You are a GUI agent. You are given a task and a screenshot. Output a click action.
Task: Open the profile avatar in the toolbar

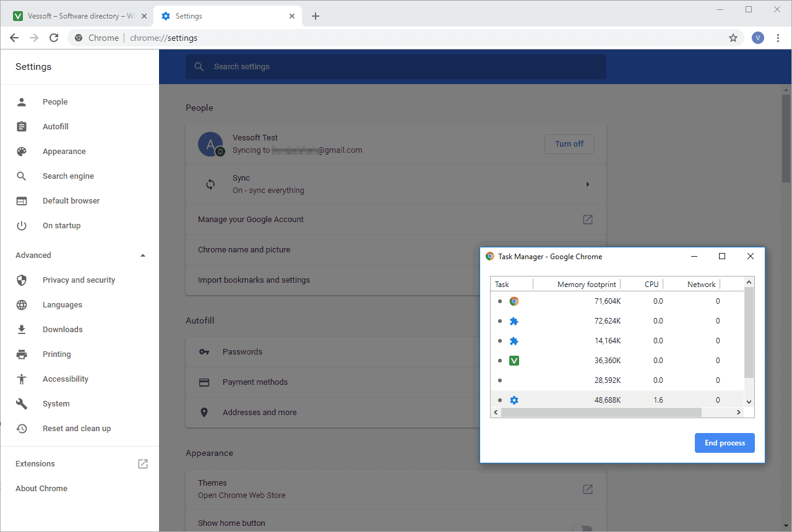pos(758,38)
